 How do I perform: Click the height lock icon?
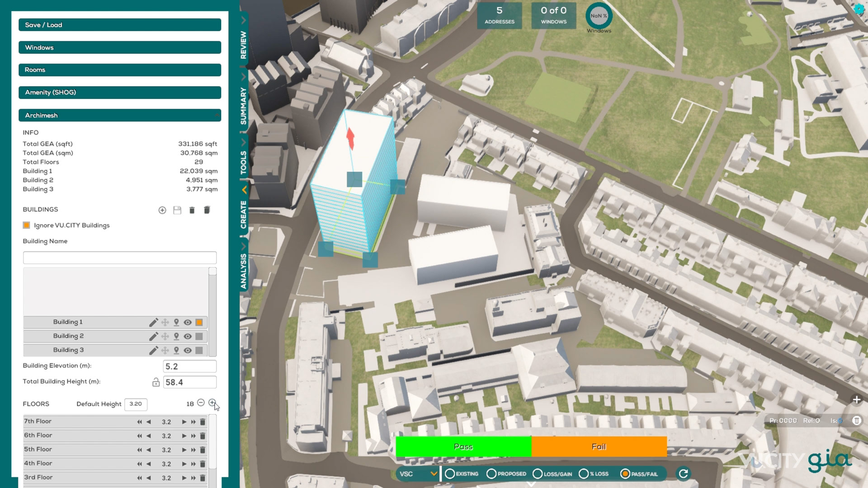click(x=156, y=382)
